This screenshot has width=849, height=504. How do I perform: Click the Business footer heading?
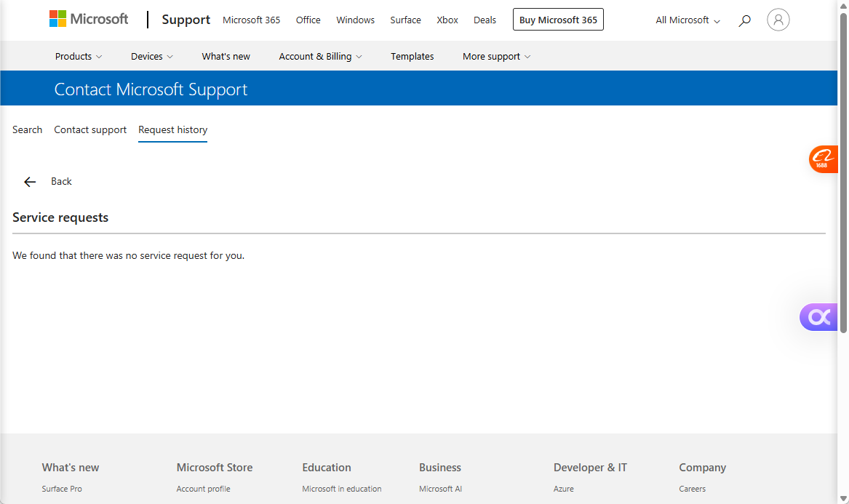click(x=439, y=468)
